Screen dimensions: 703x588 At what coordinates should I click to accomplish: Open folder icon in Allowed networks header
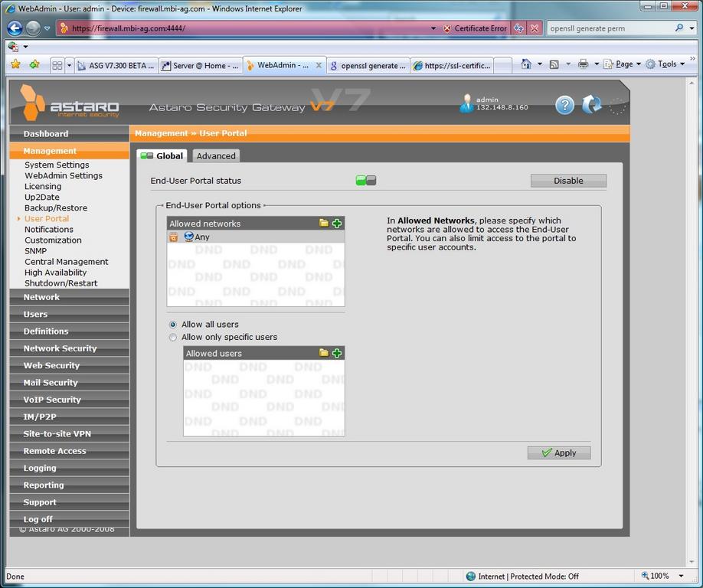coord(324,224)
